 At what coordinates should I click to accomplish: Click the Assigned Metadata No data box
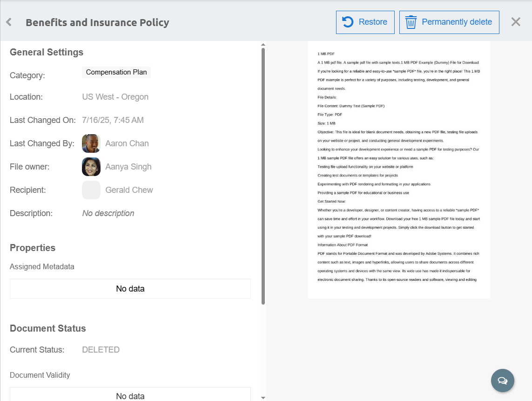click(x=130, y=289)
